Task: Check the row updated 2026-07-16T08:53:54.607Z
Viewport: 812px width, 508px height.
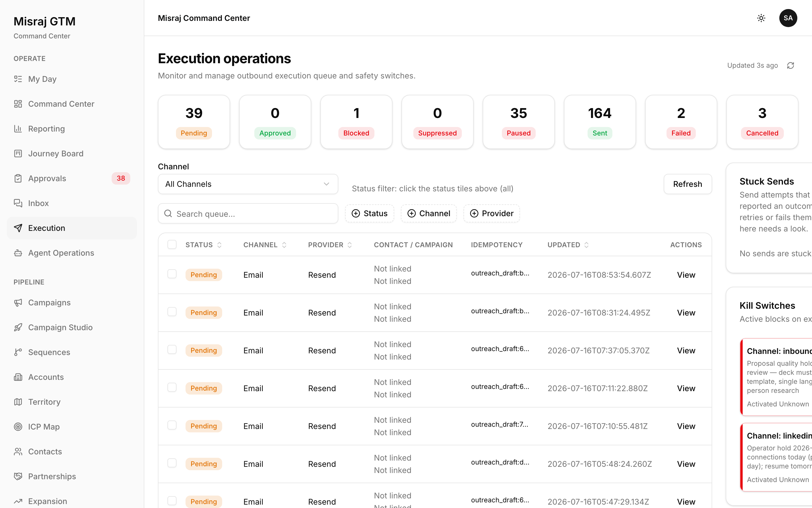Action: [x=172, y=274]
